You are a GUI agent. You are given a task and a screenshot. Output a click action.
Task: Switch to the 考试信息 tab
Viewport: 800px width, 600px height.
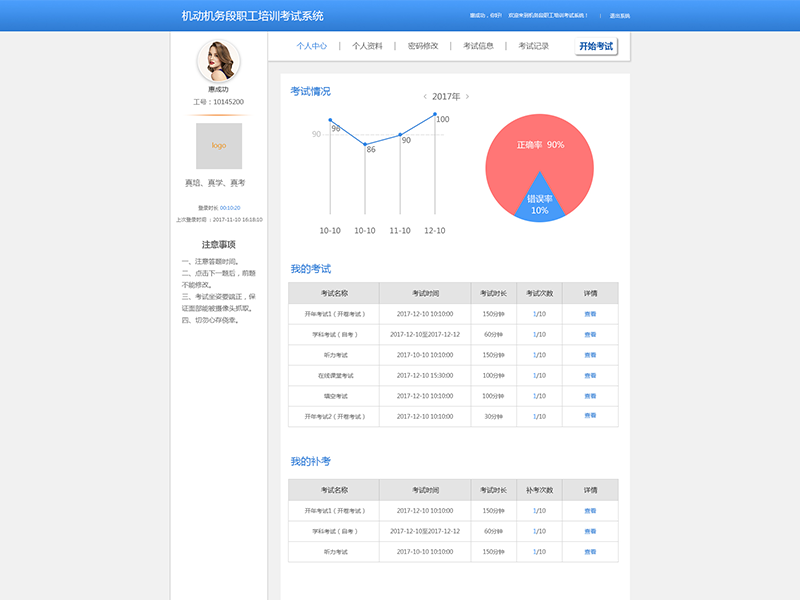coord(478,46)
